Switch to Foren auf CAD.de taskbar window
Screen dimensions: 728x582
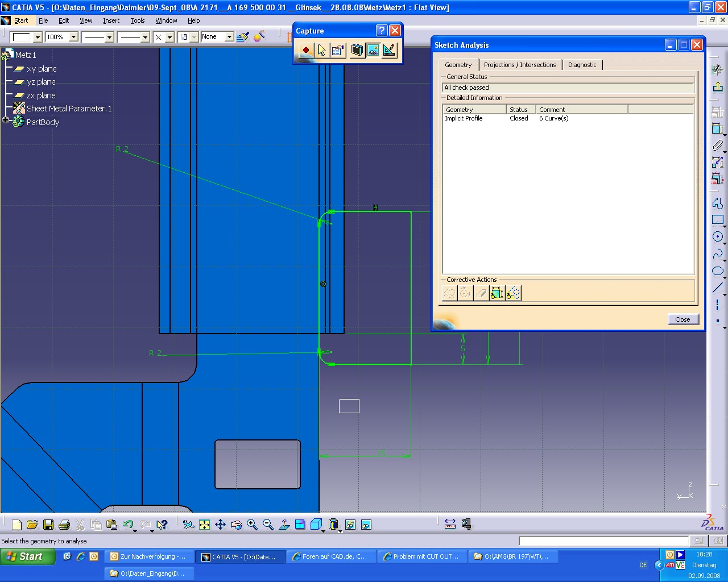coord(331,557)
